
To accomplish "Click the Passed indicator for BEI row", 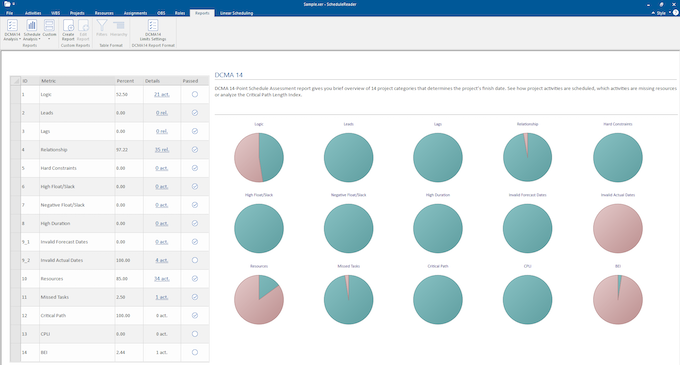I will click(x=195, y=352).
